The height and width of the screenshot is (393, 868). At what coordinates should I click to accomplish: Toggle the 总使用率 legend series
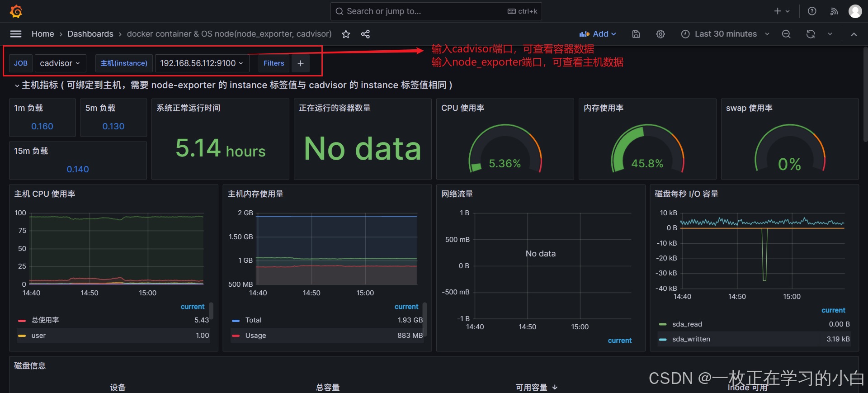click(x=45, y=320)
